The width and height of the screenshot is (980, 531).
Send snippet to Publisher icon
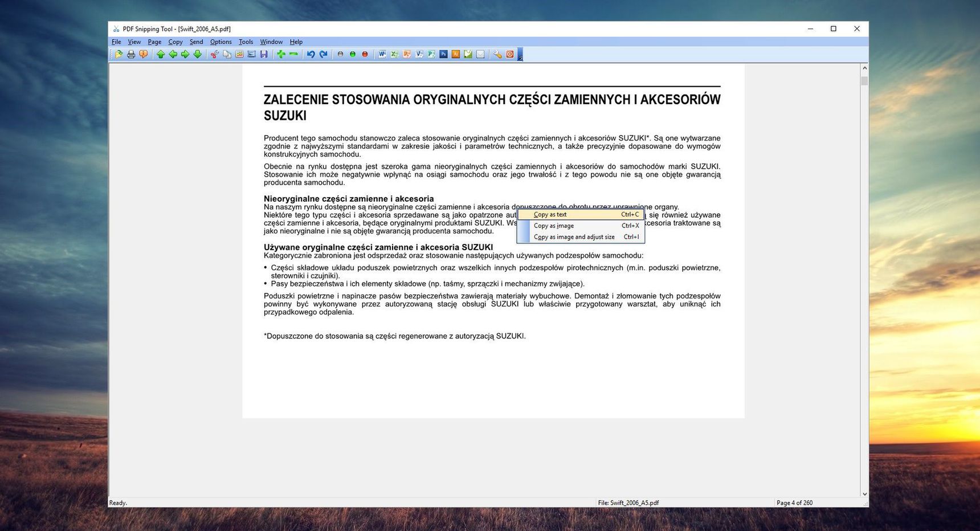431,54
